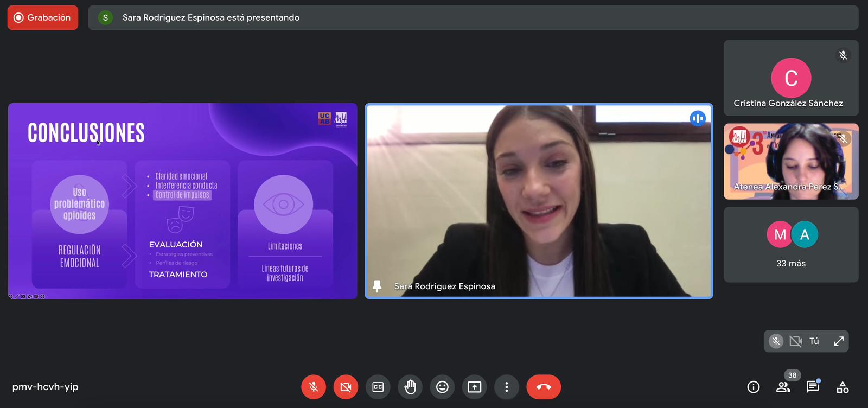
Task: Click "TRATAMIENTO" heading on the slide
Action: point(178,275)
